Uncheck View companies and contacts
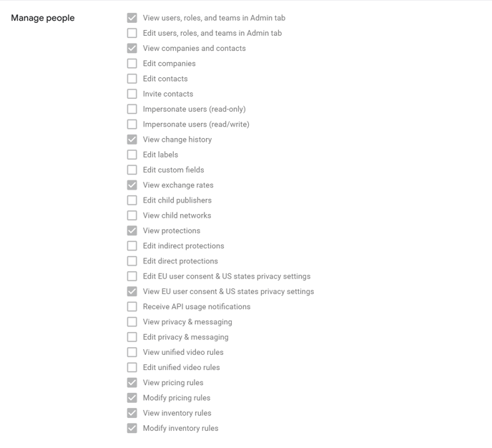The width and height of the screenshot is (492, 448). pos(132,48)
